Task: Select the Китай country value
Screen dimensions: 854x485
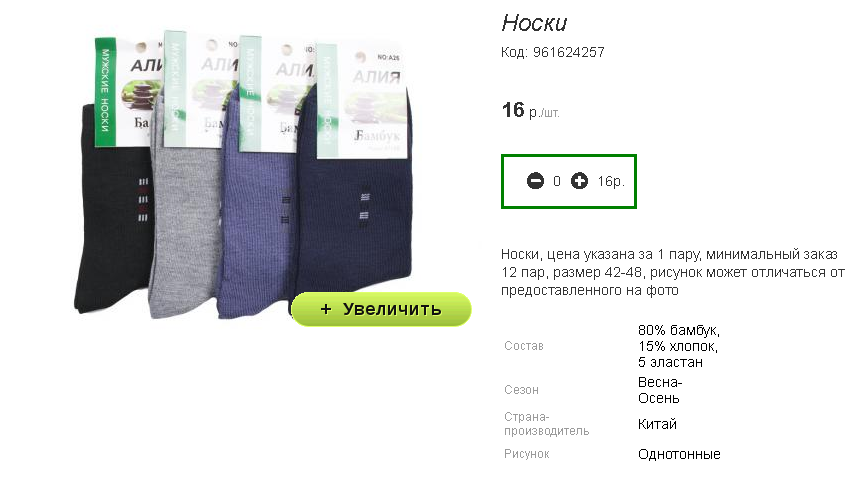Action: point(657,424)
